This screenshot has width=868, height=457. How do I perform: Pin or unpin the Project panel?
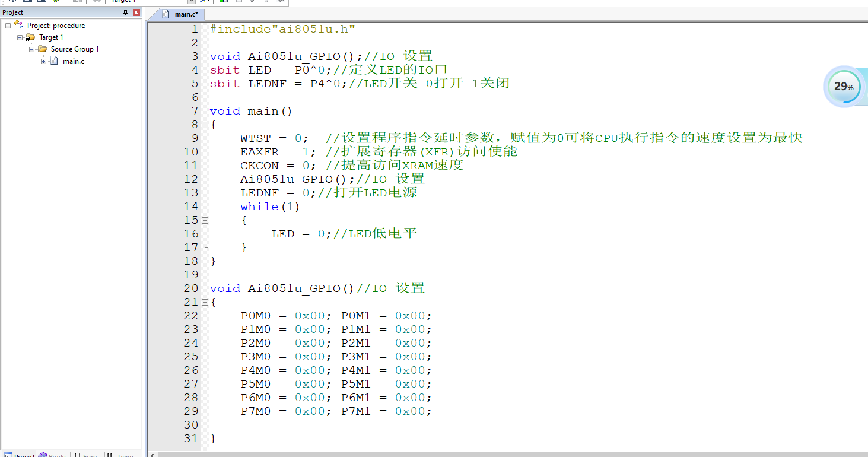pos(125,12)
